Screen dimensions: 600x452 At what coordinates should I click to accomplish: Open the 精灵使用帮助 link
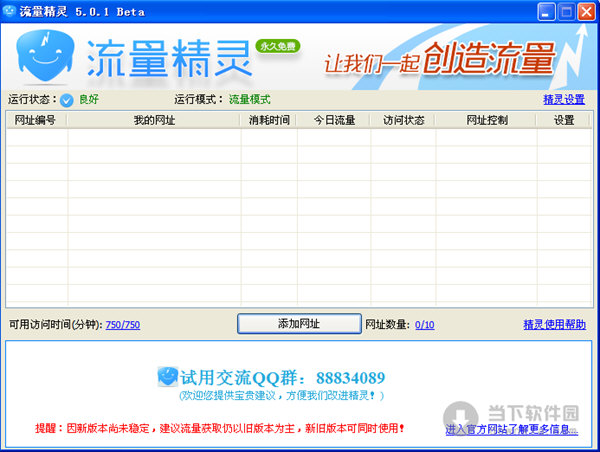coord(554,325)
